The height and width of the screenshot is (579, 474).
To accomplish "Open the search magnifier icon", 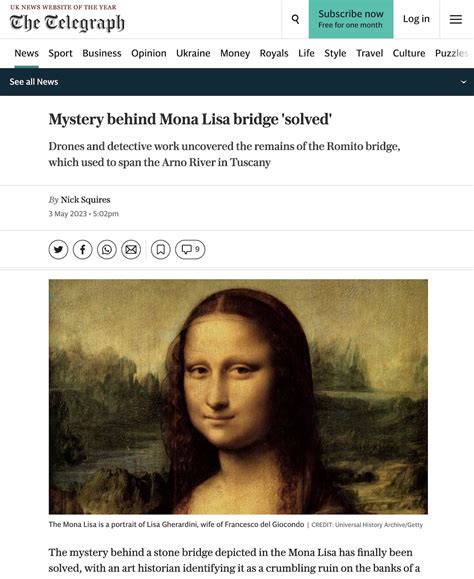I will [295, 19].
